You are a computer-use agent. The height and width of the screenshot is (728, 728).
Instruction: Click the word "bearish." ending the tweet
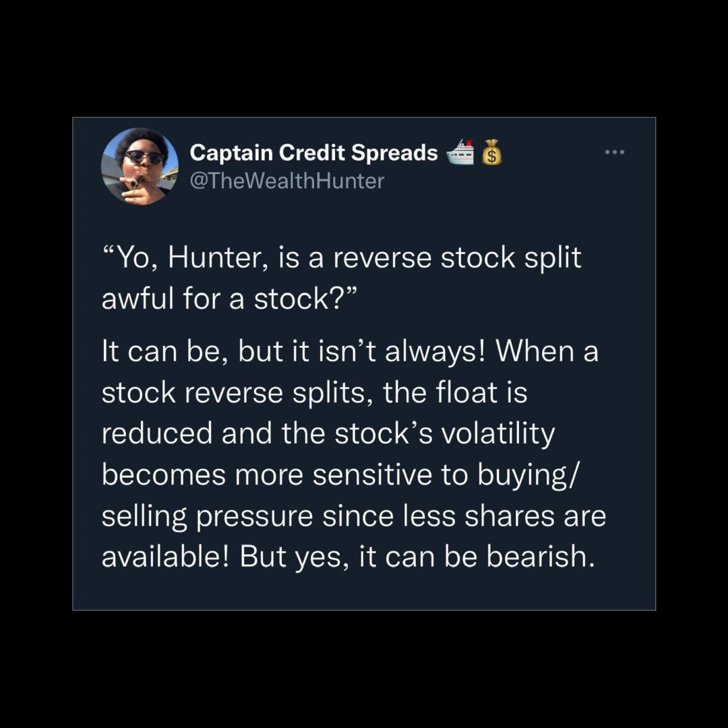point(541,555)
